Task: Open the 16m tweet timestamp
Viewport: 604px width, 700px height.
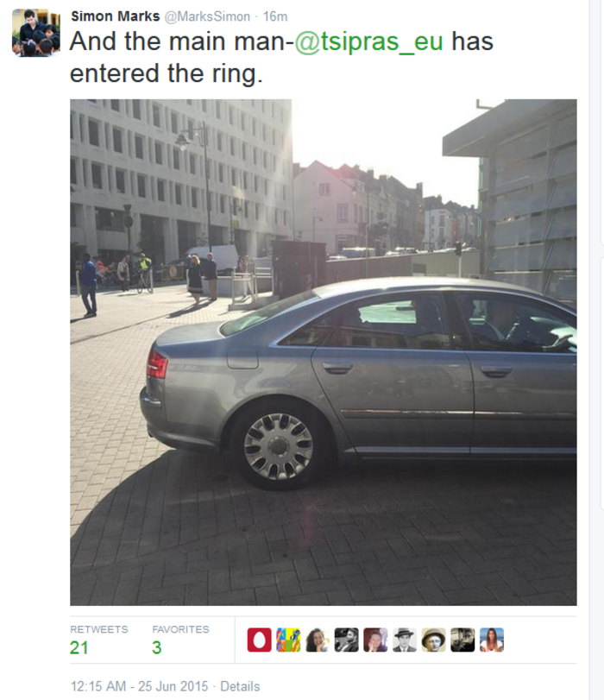Action: click(275, 16)
